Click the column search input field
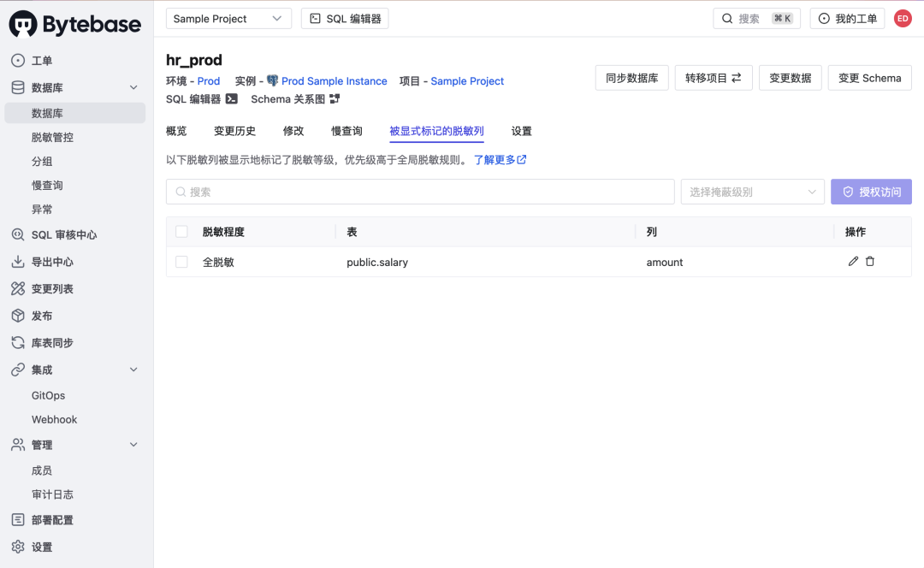Screen dimensions: 924x568 tap(420, 192)
